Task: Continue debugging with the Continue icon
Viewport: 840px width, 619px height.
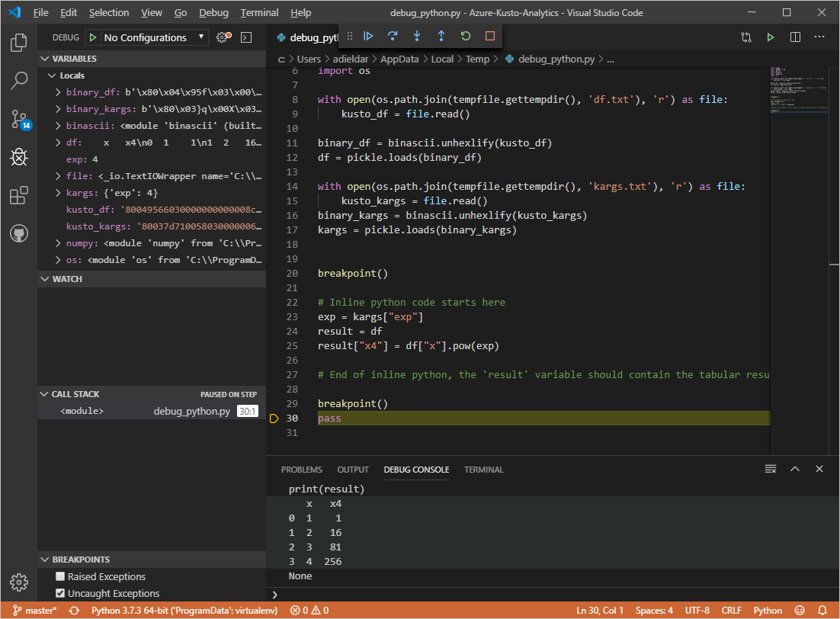Action: click(x=367, y=36)
